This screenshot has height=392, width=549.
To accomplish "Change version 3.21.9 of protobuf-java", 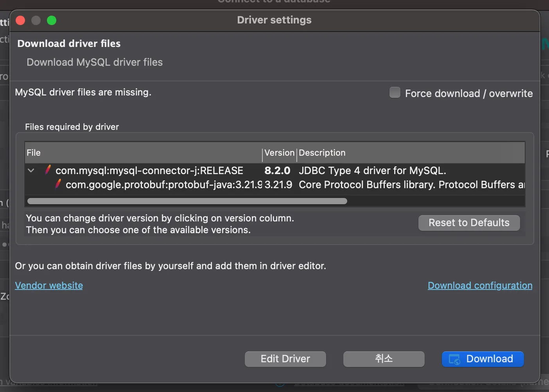I will 278,185.
